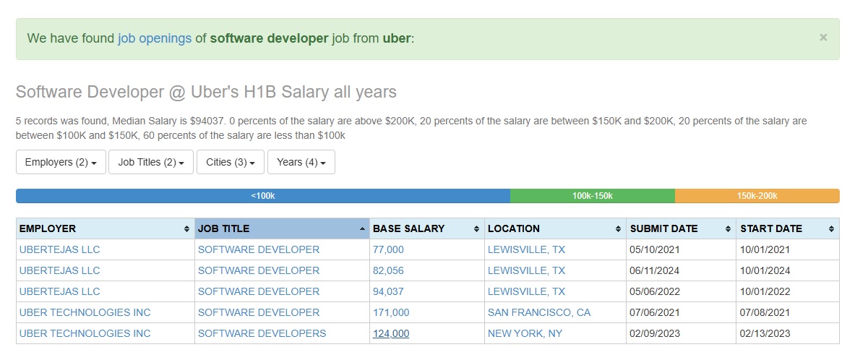This screenshot has height=355, width=868.
Task: Click SOFTWARE DEVELOPER in the 82,056 row
Action: pyautogui.click(x=259, y=270)
